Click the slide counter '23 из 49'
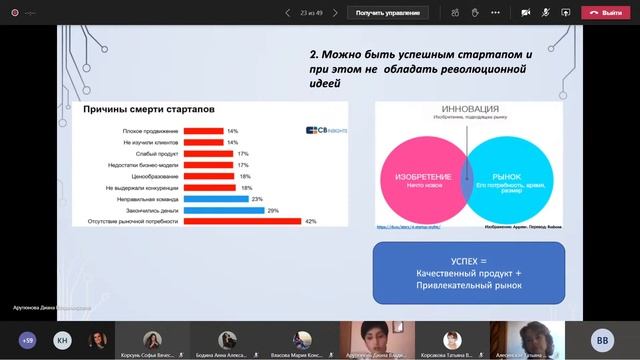Viewport: 640px width, 360px height. pyautogui.click(x=311, y=13)
